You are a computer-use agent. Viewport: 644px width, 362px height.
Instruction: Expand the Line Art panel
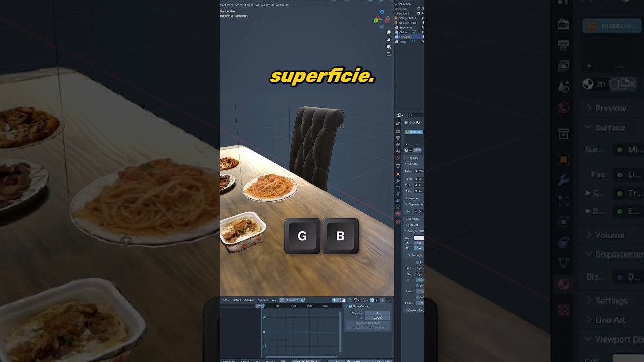tap(413, 225)
